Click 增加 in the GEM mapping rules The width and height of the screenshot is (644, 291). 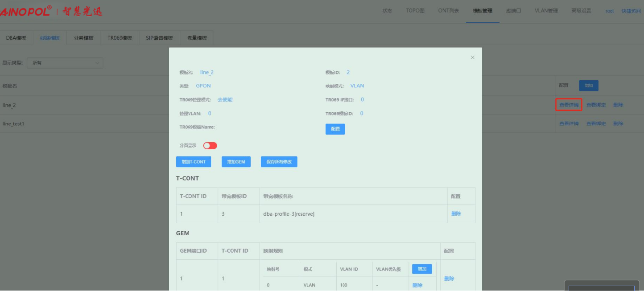421,269
